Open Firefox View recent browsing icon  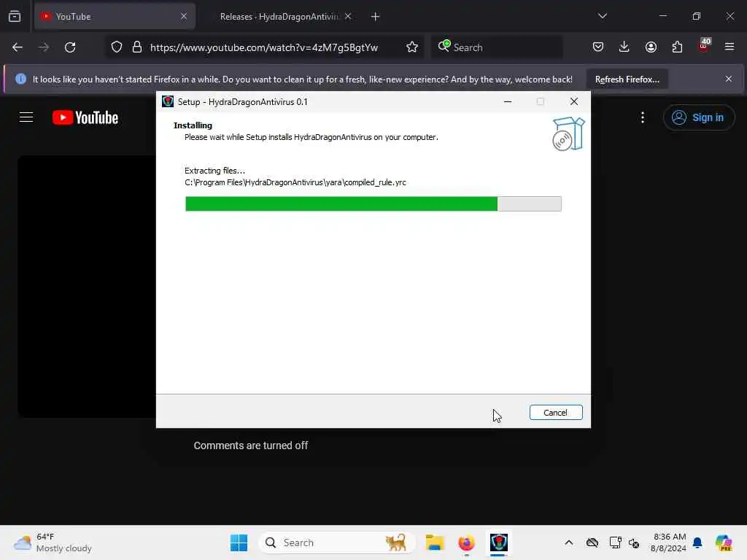point(15,17)
